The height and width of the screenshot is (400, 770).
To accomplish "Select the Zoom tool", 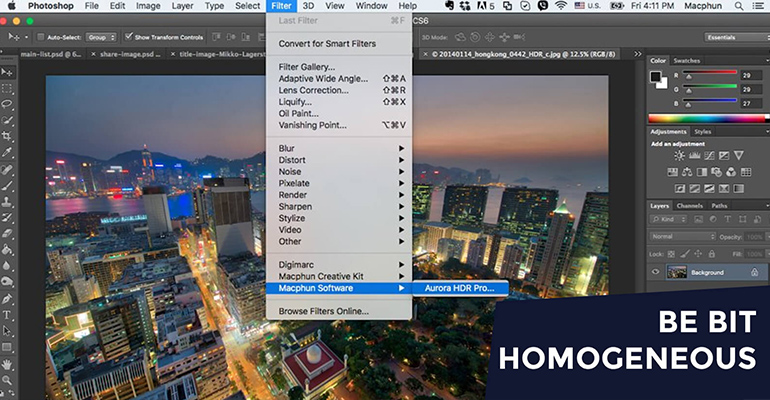I will 7,380.
